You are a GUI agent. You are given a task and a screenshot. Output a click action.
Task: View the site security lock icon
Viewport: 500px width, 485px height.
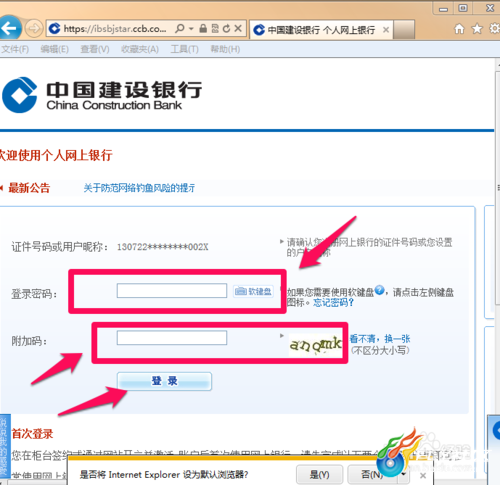pyautogui.click(x=203, y=28)
